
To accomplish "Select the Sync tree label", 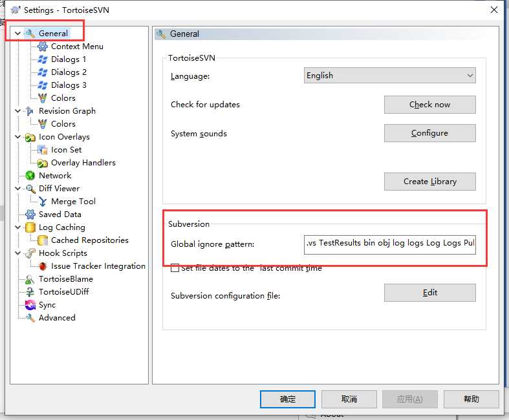I will tap(47, 305).
